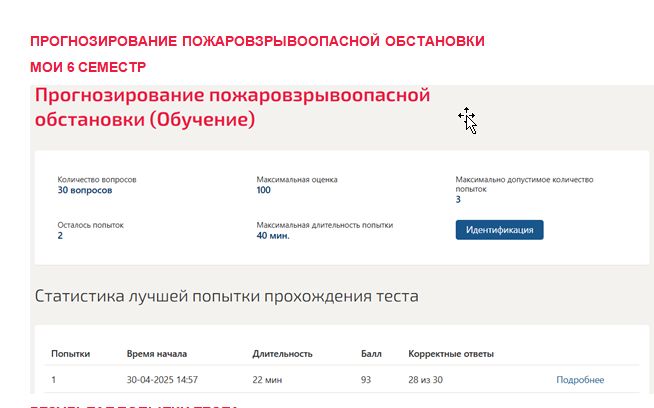The width and height of the screenshot is (654, 408).
Task: Click the Корректные ответы column header
Action: (x=451, y=354)
